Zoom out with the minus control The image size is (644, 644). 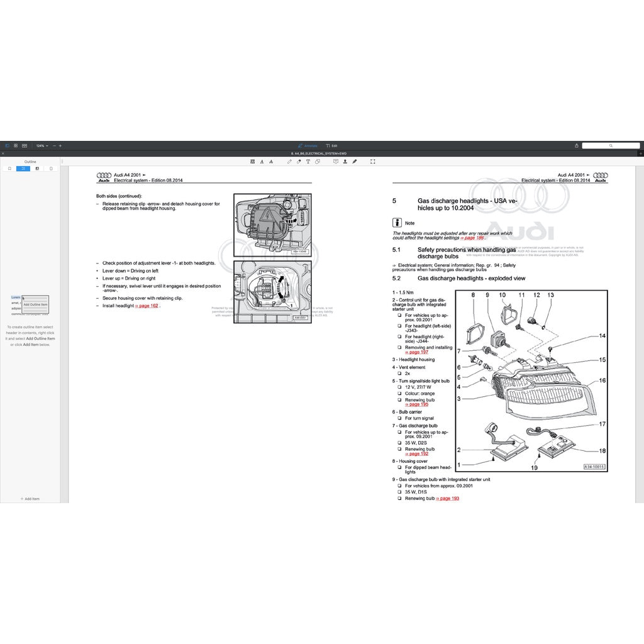54,145
